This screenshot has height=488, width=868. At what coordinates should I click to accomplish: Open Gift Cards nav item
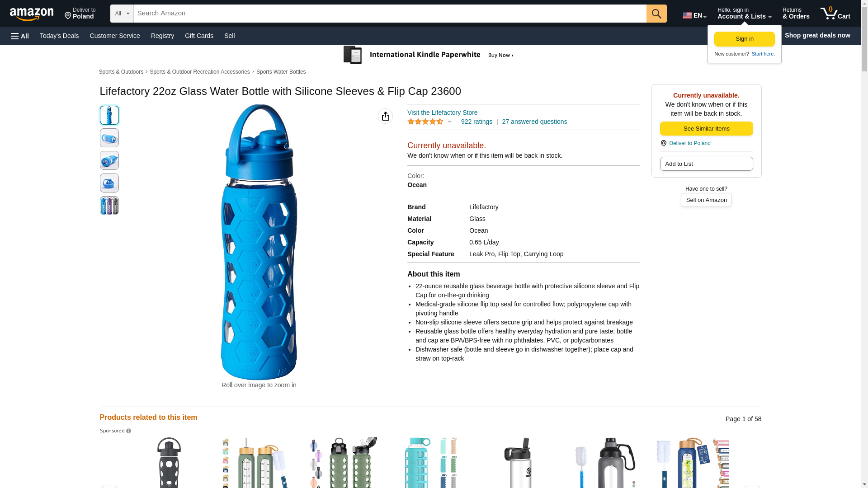199,36
